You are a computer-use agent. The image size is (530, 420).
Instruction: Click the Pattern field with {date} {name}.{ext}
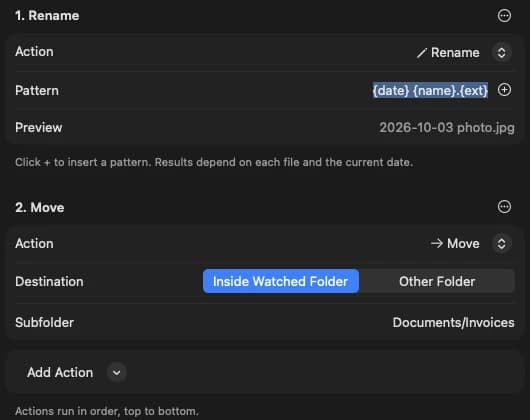click(430, 90)
